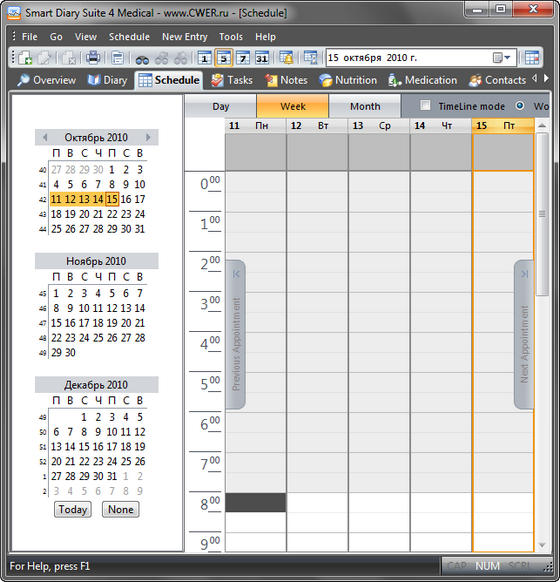The height and width of the screenshot is (582, 560).
Task: Open the binoculars find tool
Action: coord(142,58)
